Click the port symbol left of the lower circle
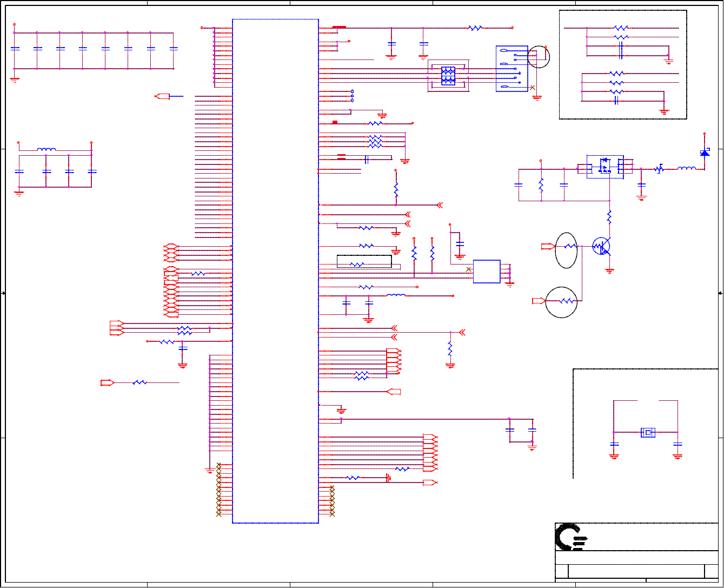This screenshot has width=724, height=588. (539, 301)
